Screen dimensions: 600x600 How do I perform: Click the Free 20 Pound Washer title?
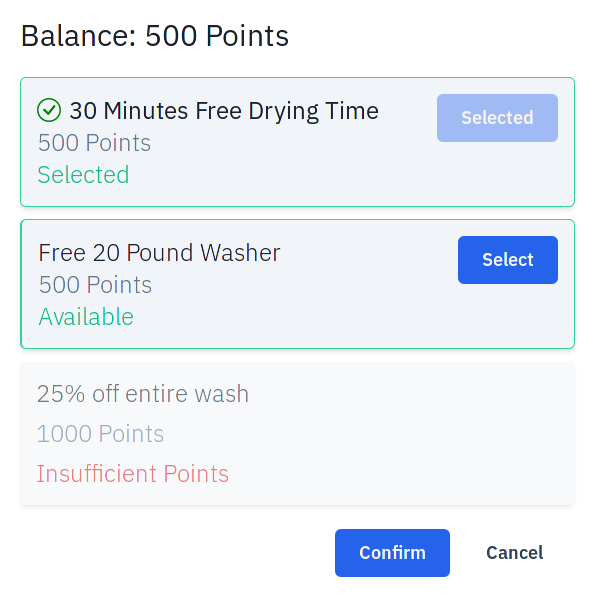point(159,253)
